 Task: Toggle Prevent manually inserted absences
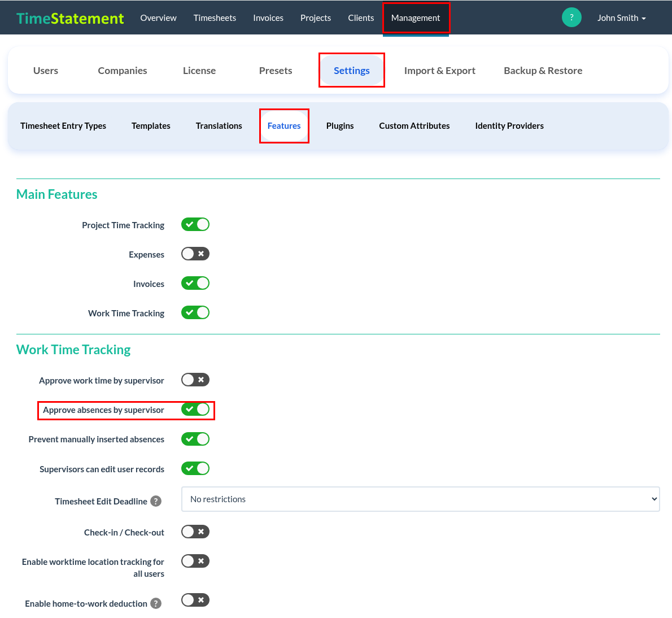click(x=195, y=439)
